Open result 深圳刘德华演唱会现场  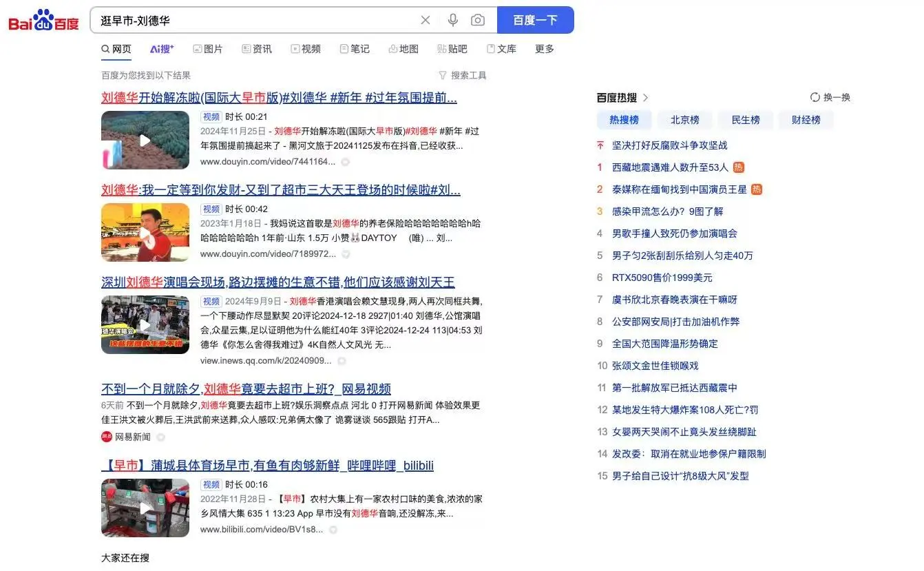click(278, 282)
